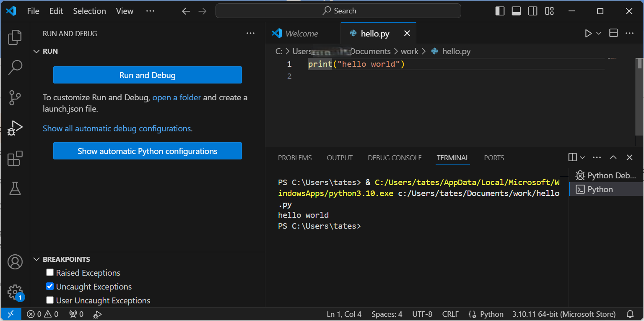The width and height of the screenshot is (644, 321).
Task: Open the Selection menu
Action: click(89, 11)
